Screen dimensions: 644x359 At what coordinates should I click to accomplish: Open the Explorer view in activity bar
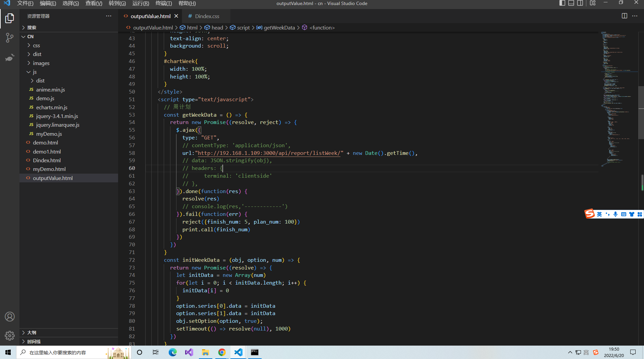10,18
